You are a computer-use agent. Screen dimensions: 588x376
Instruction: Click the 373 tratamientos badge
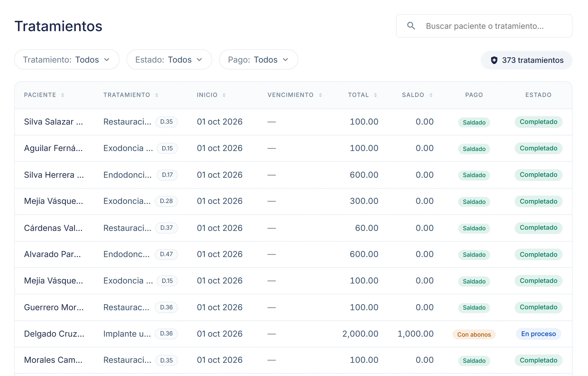tap(526, 60)
